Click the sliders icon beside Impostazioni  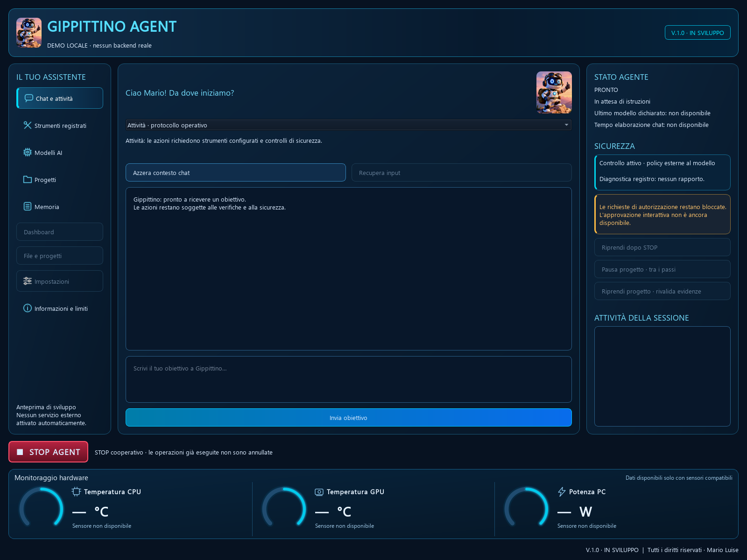pyautogui.click(x=28, y=281)
